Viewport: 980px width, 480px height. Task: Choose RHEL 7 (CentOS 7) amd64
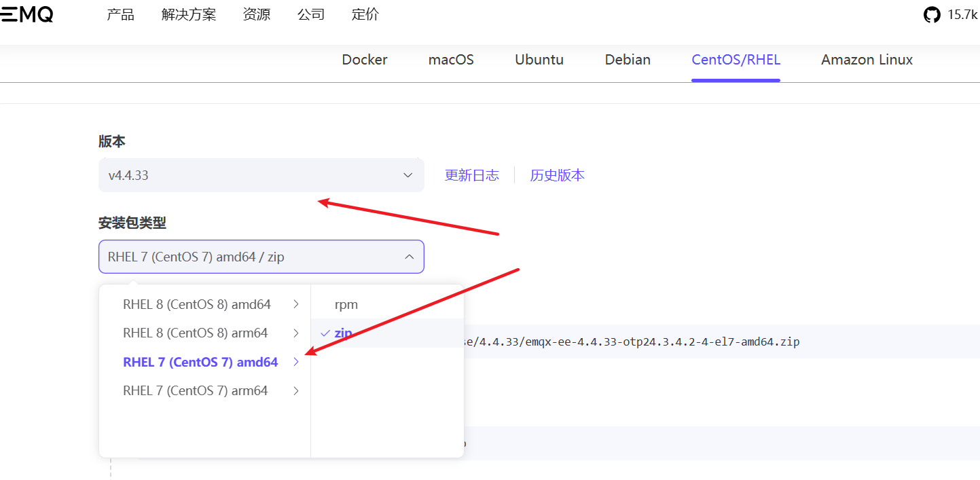pos(200,362)
